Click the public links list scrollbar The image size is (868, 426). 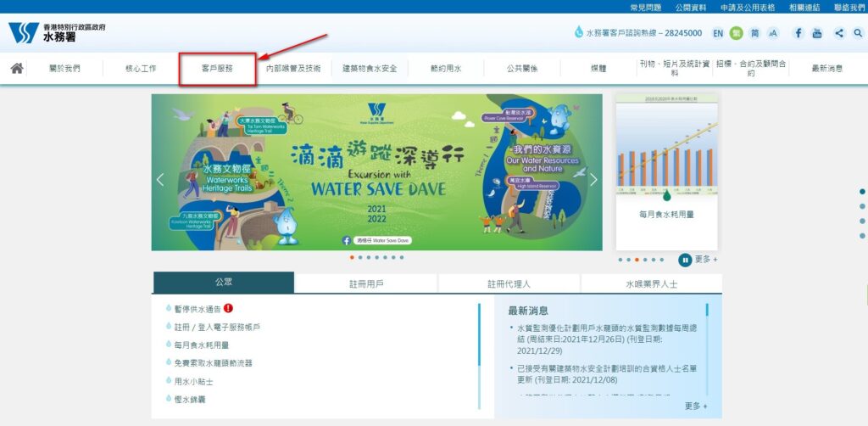tap(479, 356)
